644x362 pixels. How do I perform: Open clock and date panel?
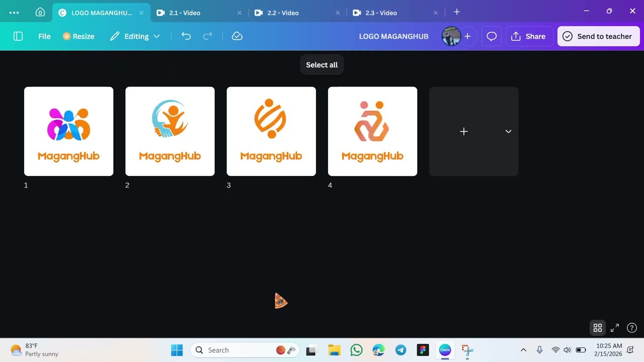(609, 350)
